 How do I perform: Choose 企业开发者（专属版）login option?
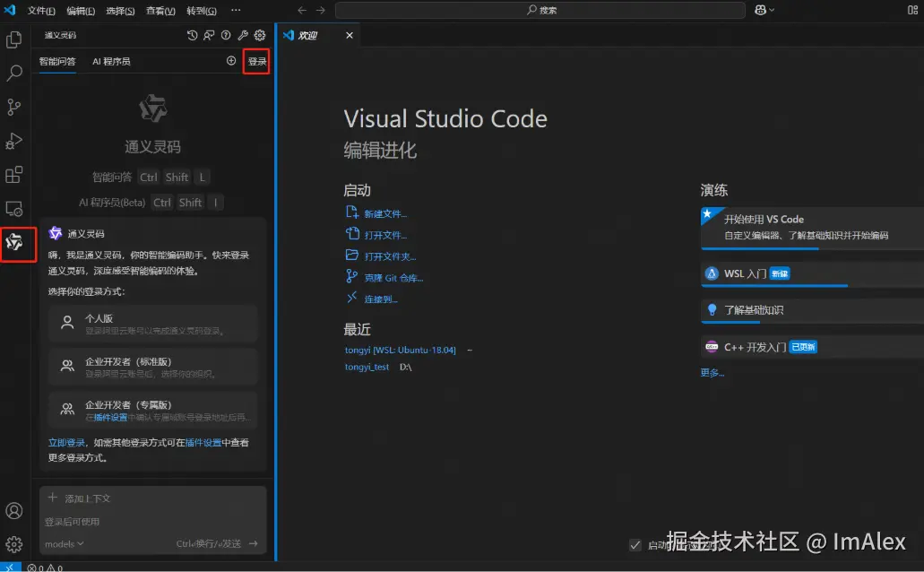(x=152, y=411)
